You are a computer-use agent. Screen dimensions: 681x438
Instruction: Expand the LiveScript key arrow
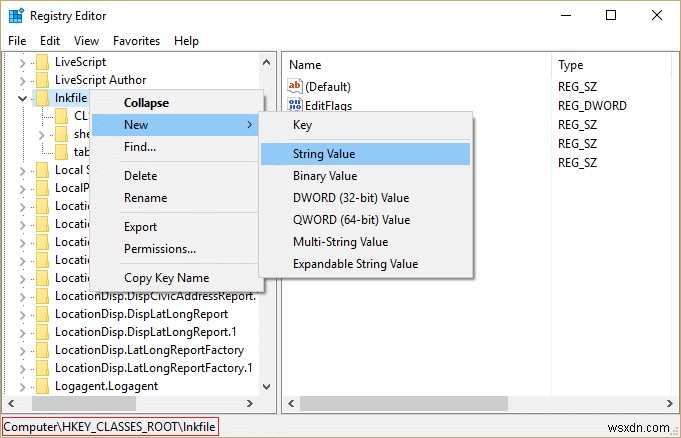pyautogui.click(x=23, y=62)
